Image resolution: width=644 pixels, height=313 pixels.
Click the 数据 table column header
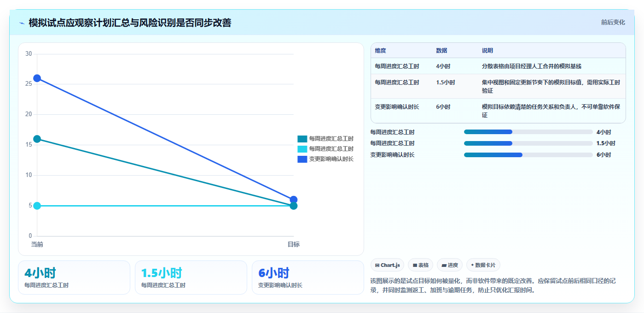pyautogui.click(x=441, y=50)
